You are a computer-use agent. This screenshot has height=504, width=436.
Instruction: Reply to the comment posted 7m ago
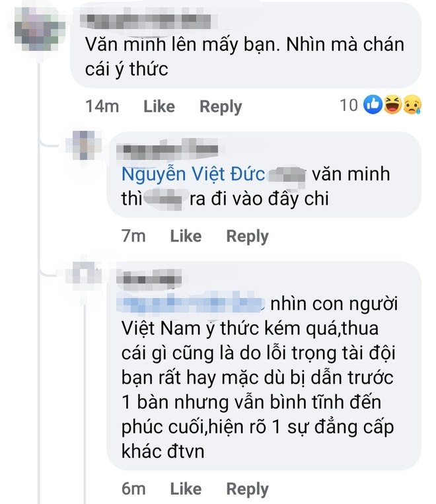point(247,236)
